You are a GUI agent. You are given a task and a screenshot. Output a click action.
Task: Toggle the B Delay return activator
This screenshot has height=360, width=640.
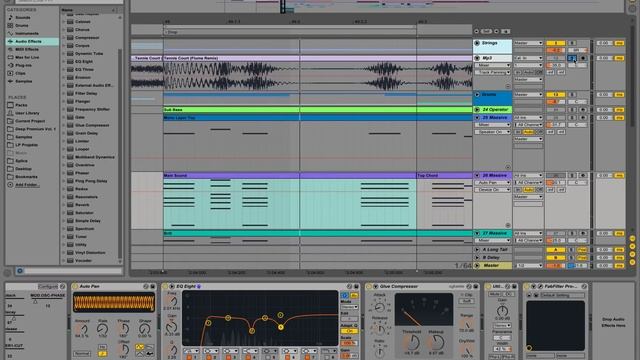point(556,258)
